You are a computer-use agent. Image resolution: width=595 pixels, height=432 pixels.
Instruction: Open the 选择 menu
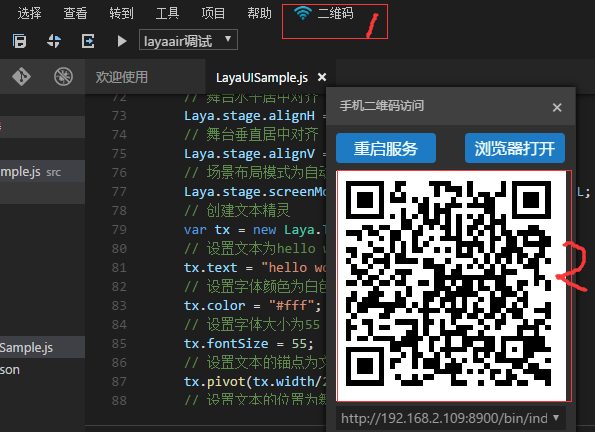[29, 13]
